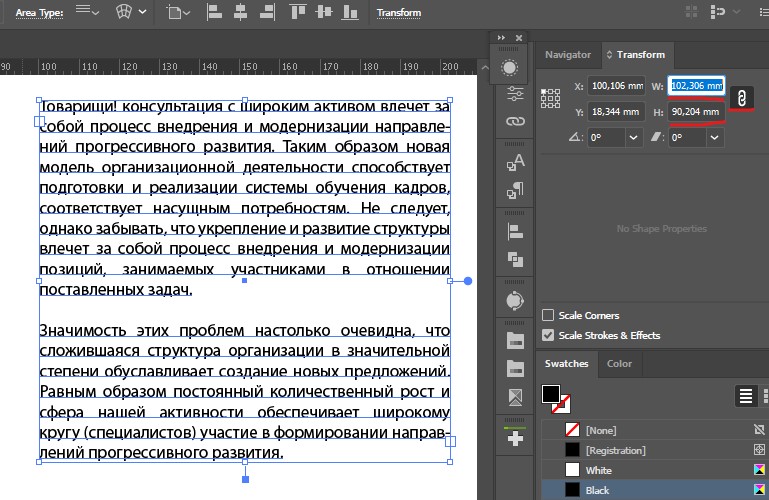Align objects to horizontal center
The width and height of the screenshot is (769, 500).
pos(240,12)
